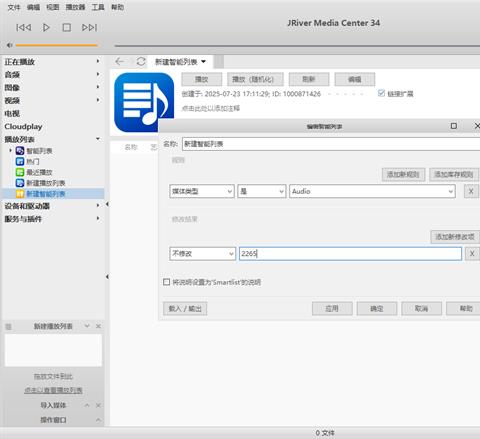Expand the 图像 section arrow

click(x=98, y=87)
